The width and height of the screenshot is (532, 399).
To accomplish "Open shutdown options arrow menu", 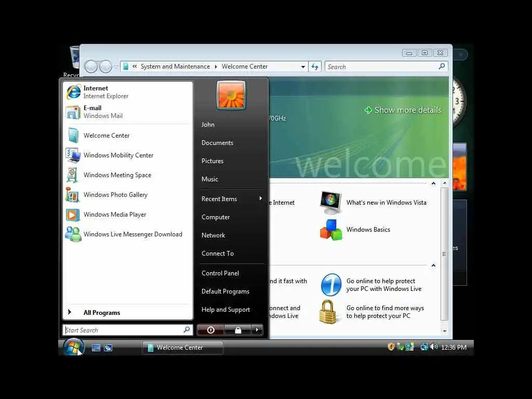I will click(x=257, y=330).
